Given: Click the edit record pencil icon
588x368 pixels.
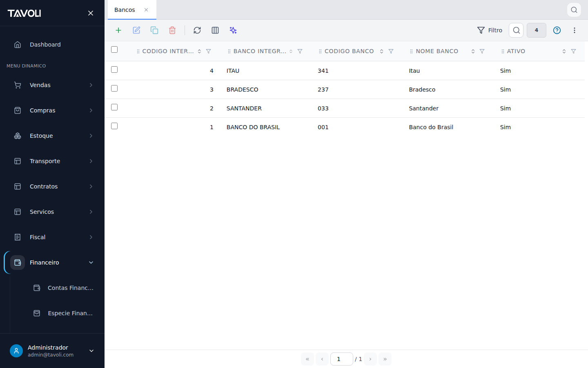Looking at the screenshot, I should [136, 30].
